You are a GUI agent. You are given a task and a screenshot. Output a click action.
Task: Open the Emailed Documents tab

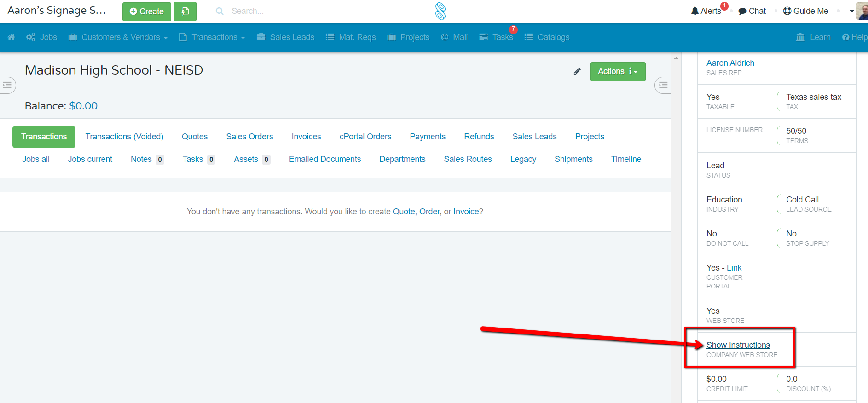point(325,159)
